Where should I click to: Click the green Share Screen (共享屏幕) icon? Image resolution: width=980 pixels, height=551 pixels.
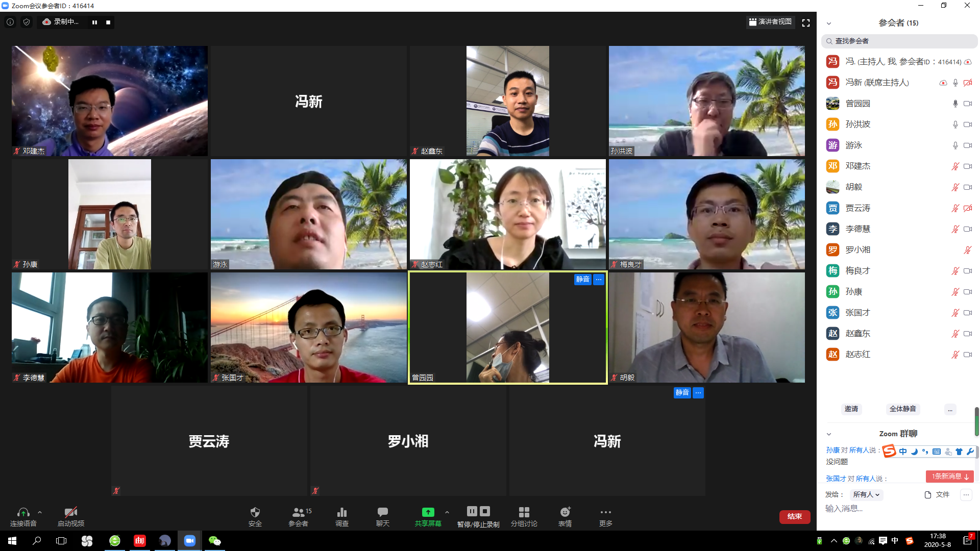428,512
